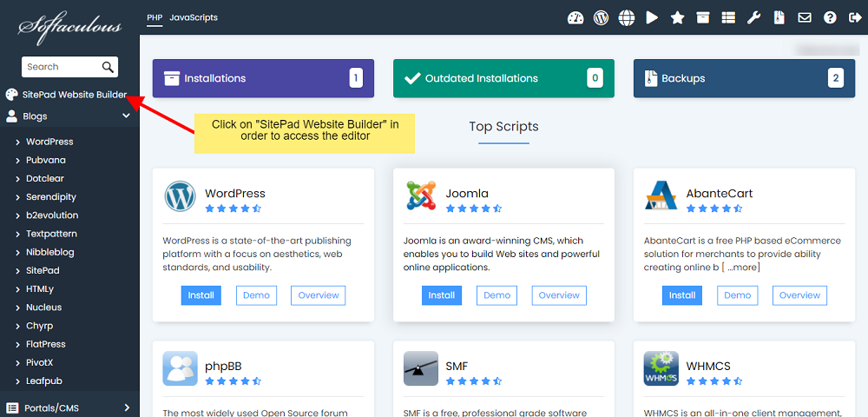
Task: Click the SitePad palette icon in sidebar
Action: point(11,95)
